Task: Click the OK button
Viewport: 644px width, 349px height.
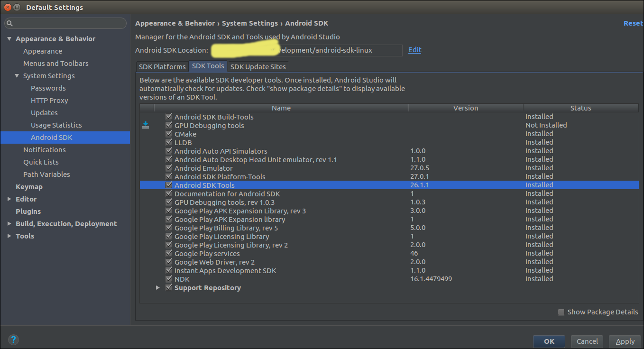Action: pos(549,341)
